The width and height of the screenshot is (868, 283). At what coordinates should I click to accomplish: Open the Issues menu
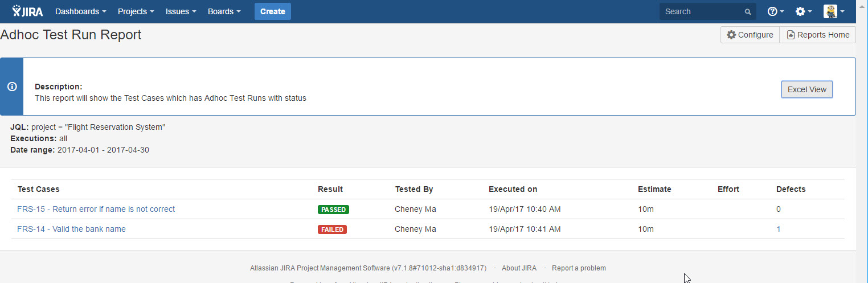pos(181,11)
